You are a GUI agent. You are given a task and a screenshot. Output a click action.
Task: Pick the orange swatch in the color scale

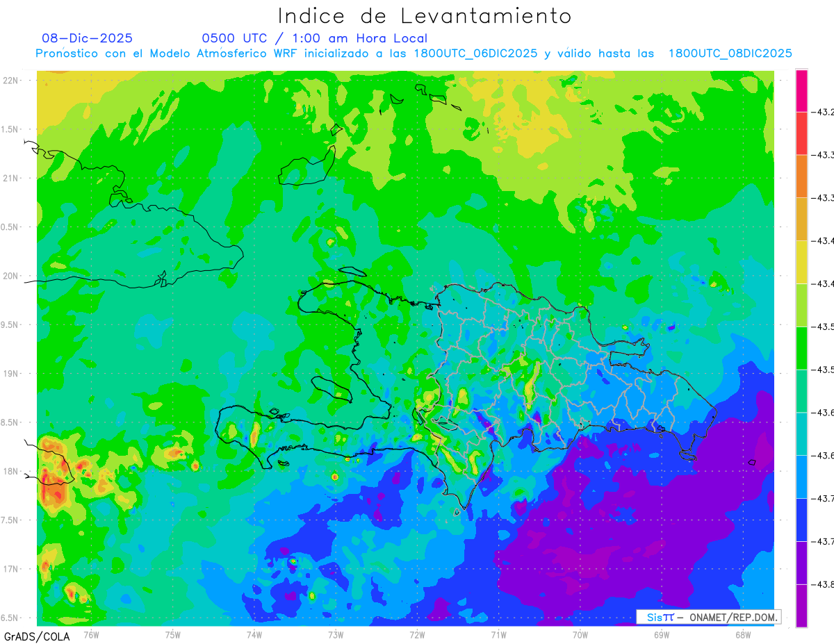click(801, 176)
